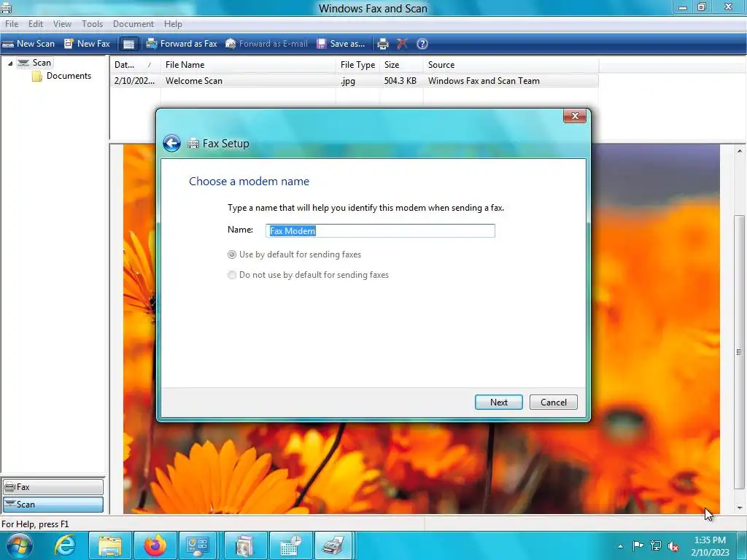Select the Welcome Scan file row
The width and height of the screenshot is (747, 560).
pos(355,81)
